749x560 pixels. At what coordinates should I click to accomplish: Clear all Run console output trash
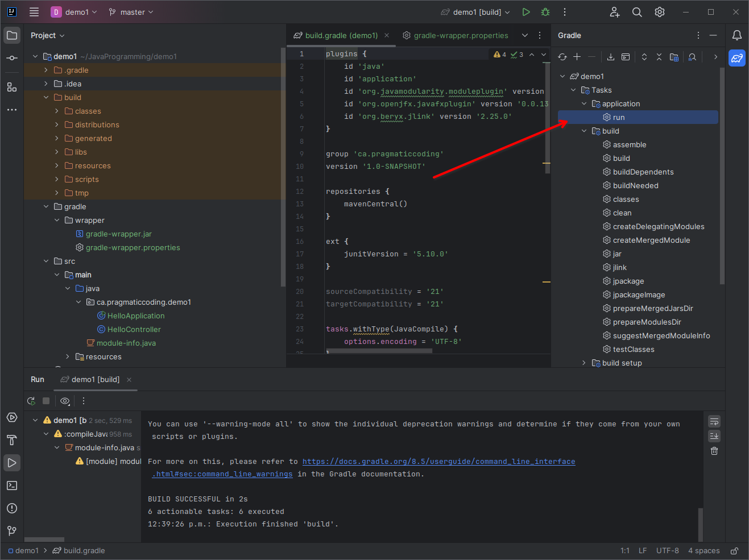click(714, 451)
